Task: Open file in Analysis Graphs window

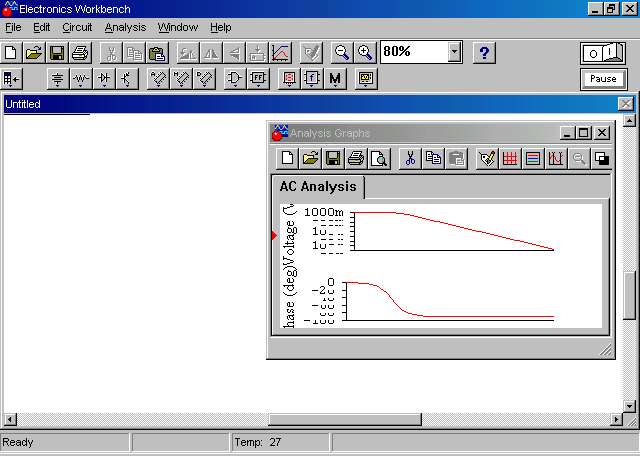Action: pos(310,158)
